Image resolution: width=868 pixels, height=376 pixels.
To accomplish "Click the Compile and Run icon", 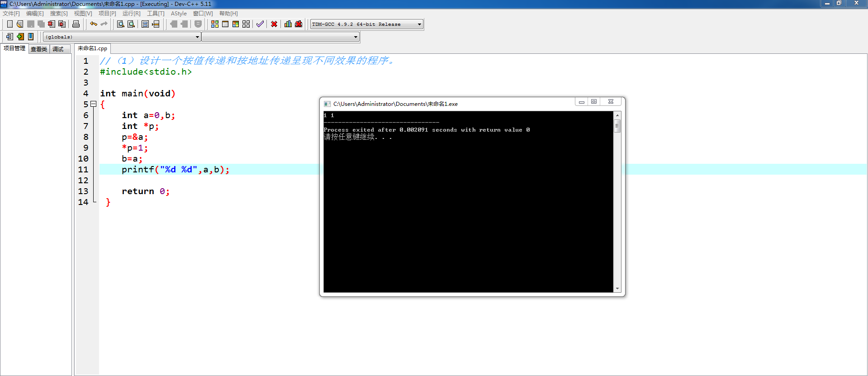I will point(236,24).
